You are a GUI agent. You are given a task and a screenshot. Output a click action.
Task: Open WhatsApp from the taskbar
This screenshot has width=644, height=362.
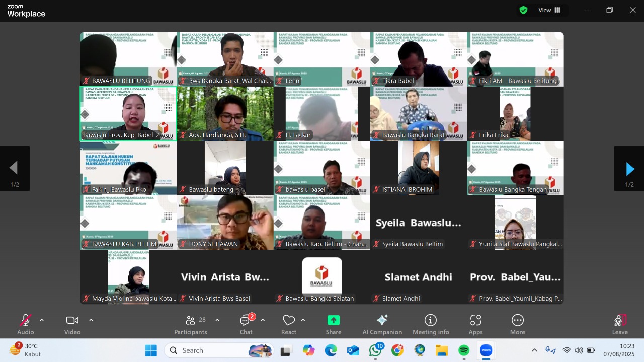[x=375, y=350]
